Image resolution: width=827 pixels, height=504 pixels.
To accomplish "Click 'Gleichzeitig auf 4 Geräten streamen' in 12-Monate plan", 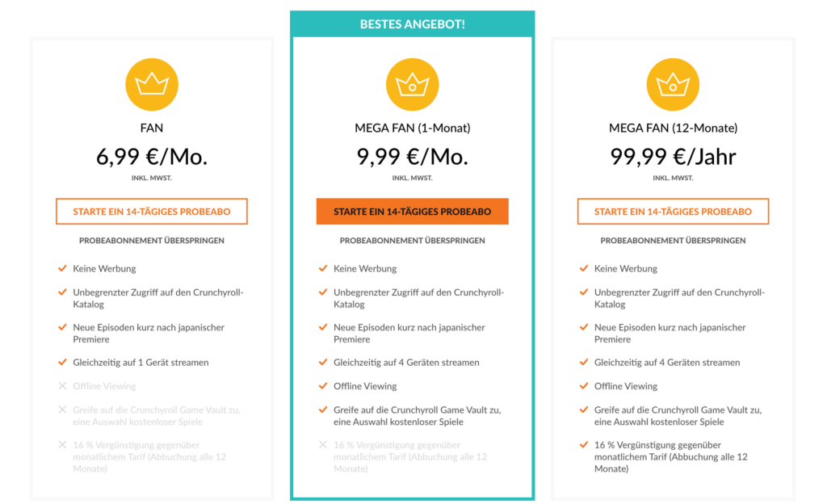I will point(667,363).
